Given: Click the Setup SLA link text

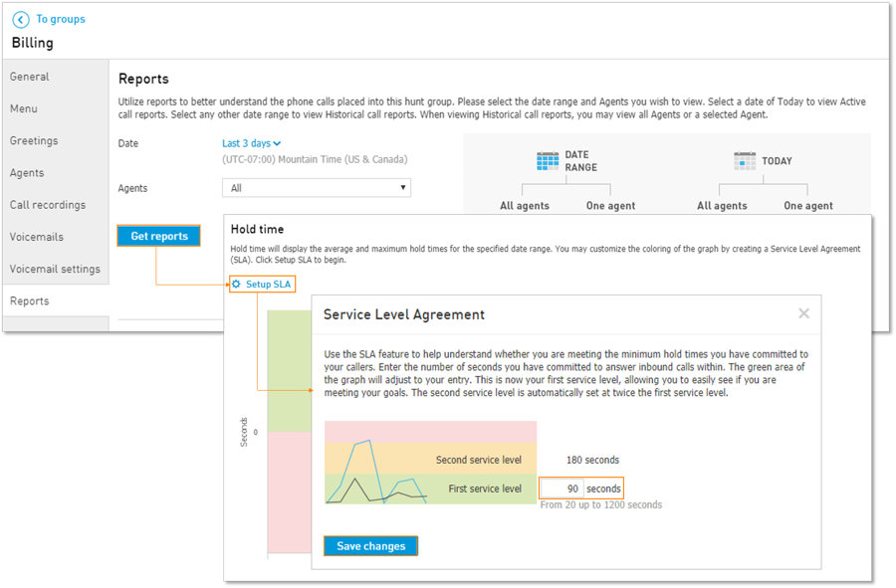Looking at the screenshot, I should [x=268, y=284].
